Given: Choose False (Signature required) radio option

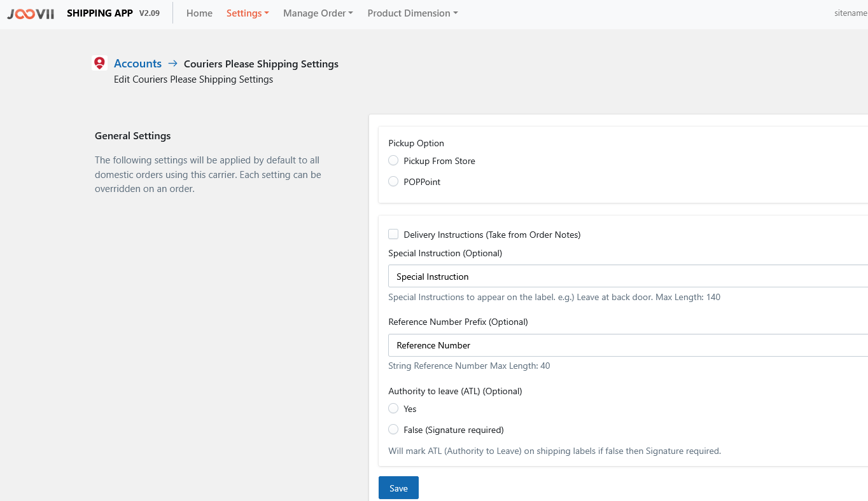Looking at the screenshot, I should point(393,430).
